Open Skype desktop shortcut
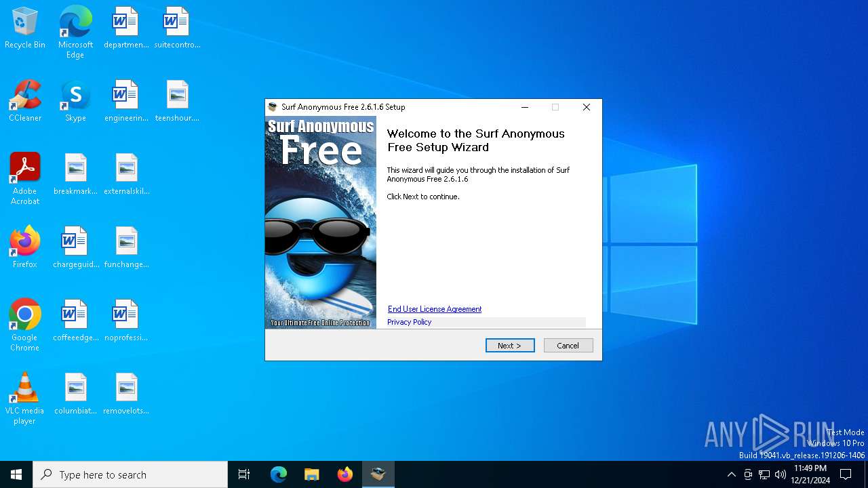 click(x=75, y=101)
